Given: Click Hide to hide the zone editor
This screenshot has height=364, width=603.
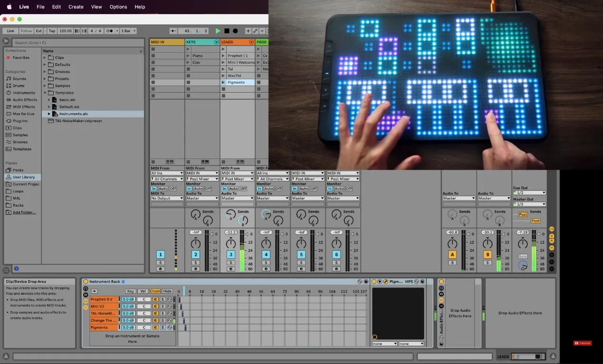Looking at the screenshot, I should 167,291.
